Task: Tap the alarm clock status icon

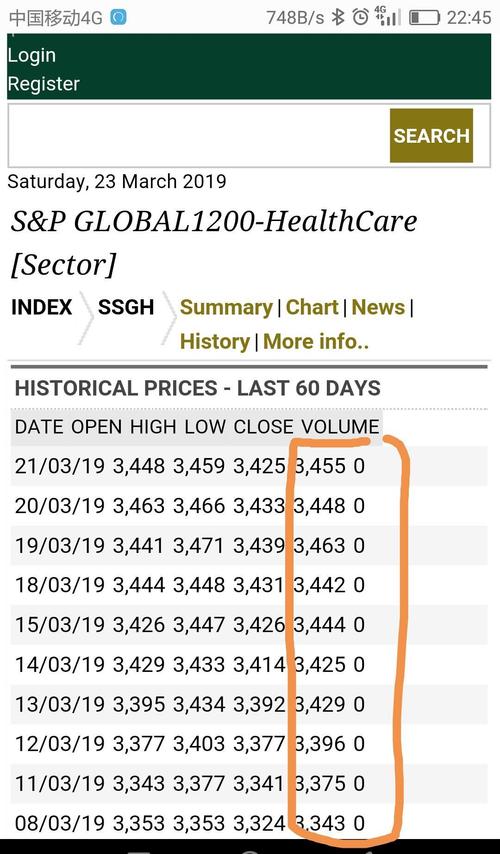Action: tap(360, 17)
